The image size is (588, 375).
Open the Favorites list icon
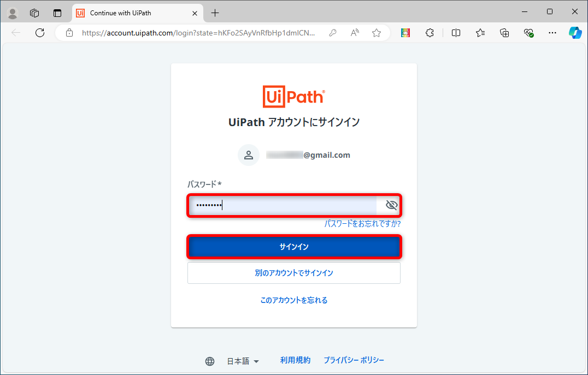point(480,33)
